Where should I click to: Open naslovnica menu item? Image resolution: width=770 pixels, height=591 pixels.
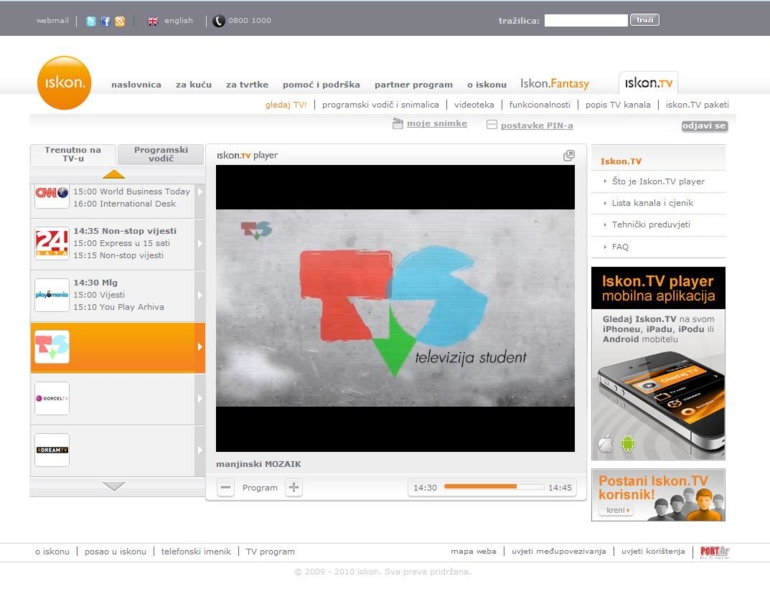(x=136, y=84)
